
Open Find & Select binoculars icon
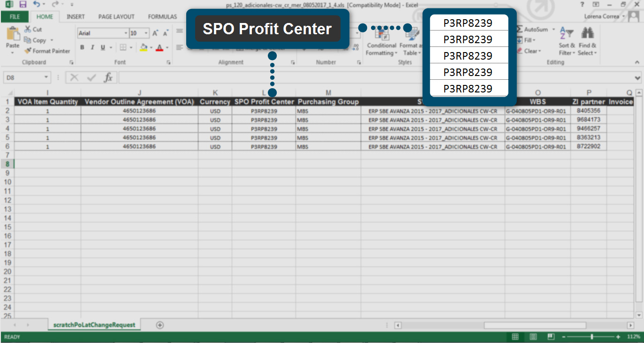[x=587, y=34]
